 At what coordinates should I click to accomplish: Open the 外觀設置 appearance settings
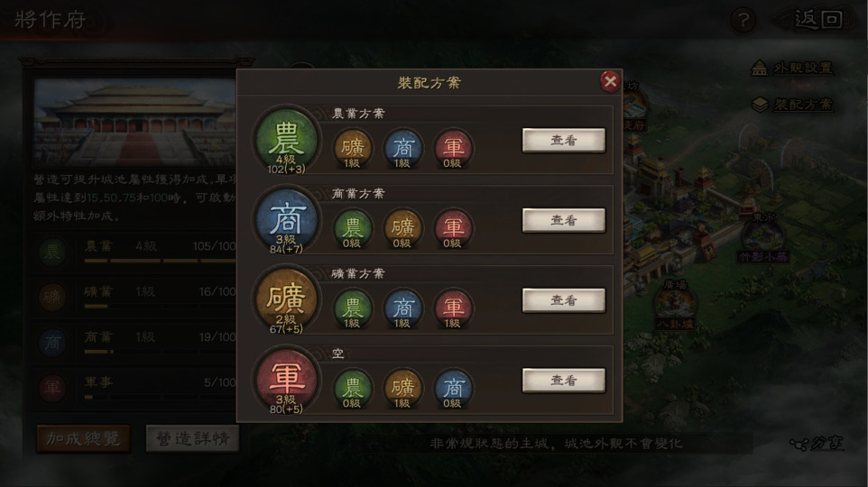coord(792,68)
